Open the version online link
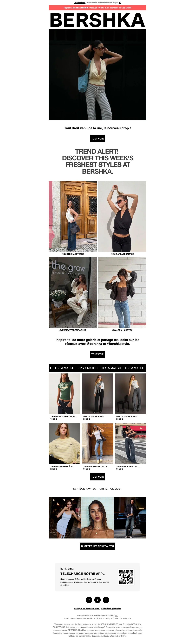This screenshot has width=195, height=644. (79, 3)
